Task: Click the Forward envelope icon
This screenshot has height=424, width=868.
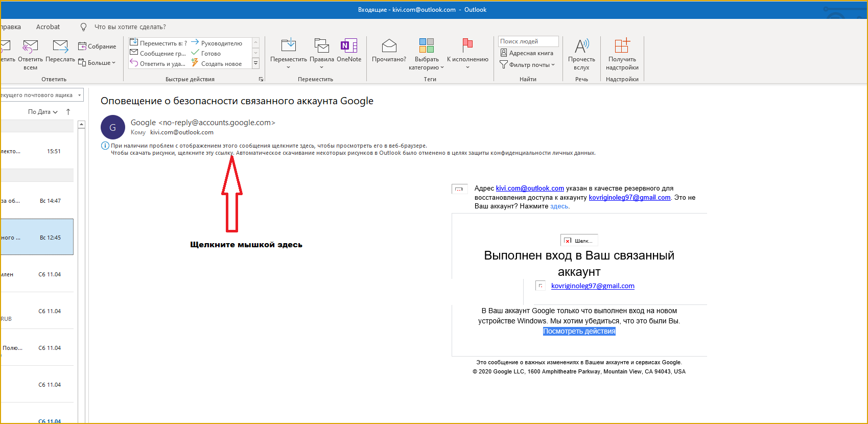Action: [60, 46]
